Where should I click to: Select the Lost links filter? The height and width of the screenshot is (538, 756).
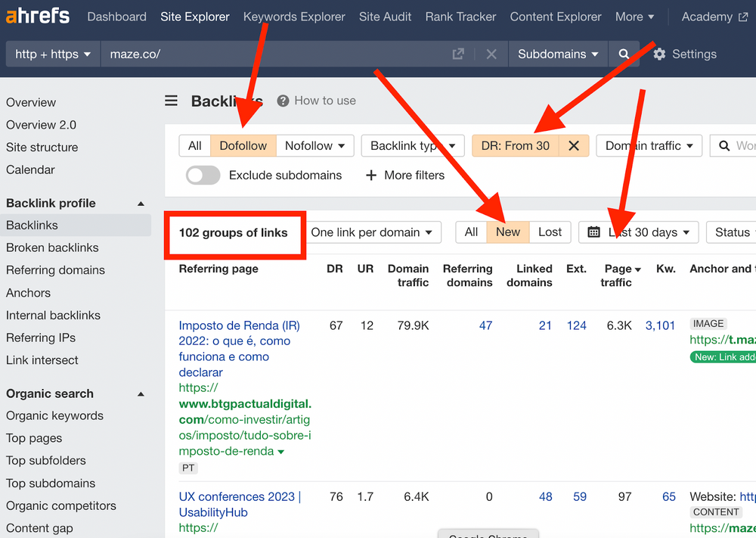(550, 232)
